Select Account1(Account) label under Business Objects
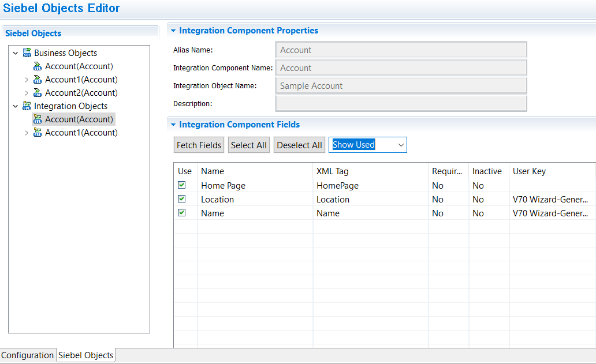Image resolution: width=596 pixels, height=364 pixels. (81, 80)
